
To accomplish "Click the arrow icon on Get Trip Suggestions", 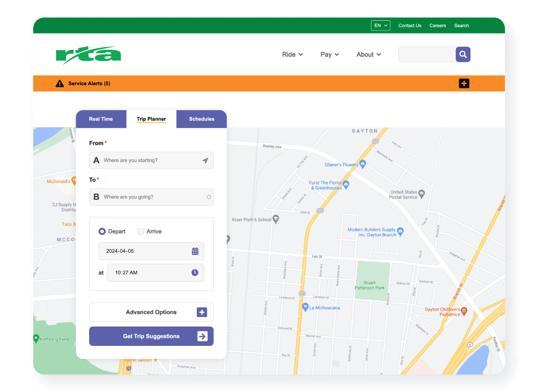I will pyautogui.click(x=202, y=336).
